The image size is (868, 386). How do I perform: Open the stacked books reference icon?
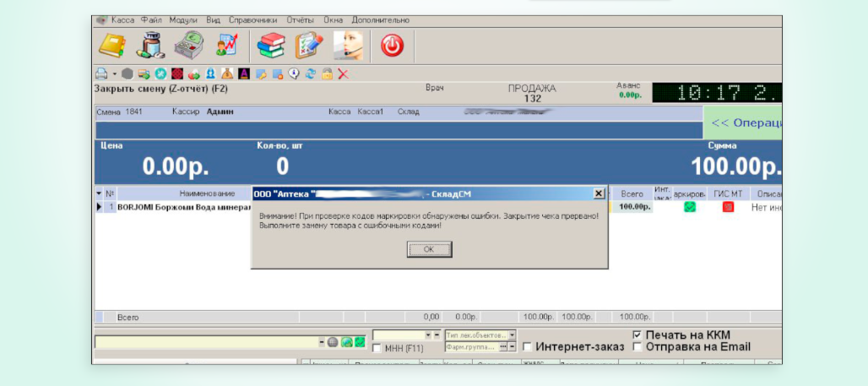coord(271,45)
